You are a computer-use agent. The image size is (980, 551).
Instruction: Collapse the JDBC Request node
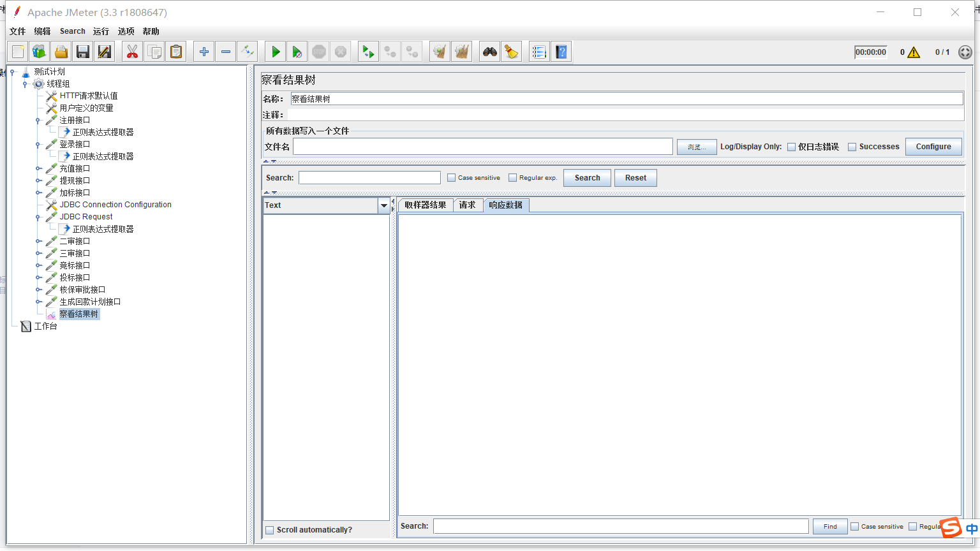pyautogui.click(x=38, y=217)
